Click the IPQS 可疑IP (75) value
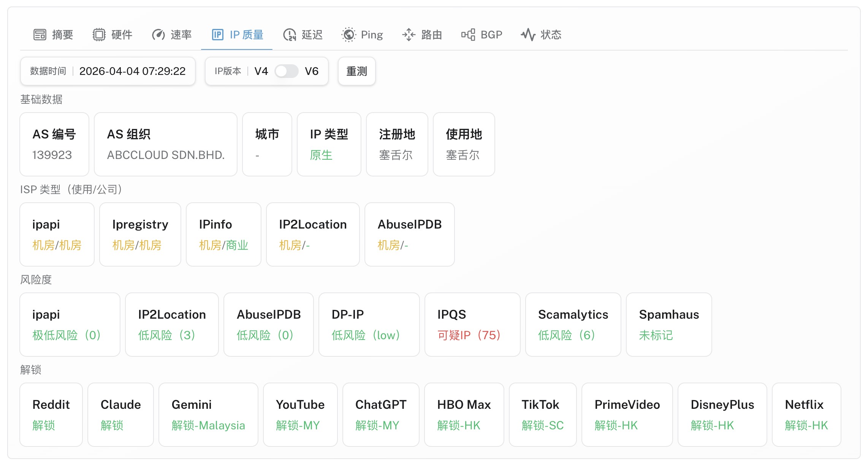This screenshot has height=467, width=868. pyautogui.click(x=469, y=335)
